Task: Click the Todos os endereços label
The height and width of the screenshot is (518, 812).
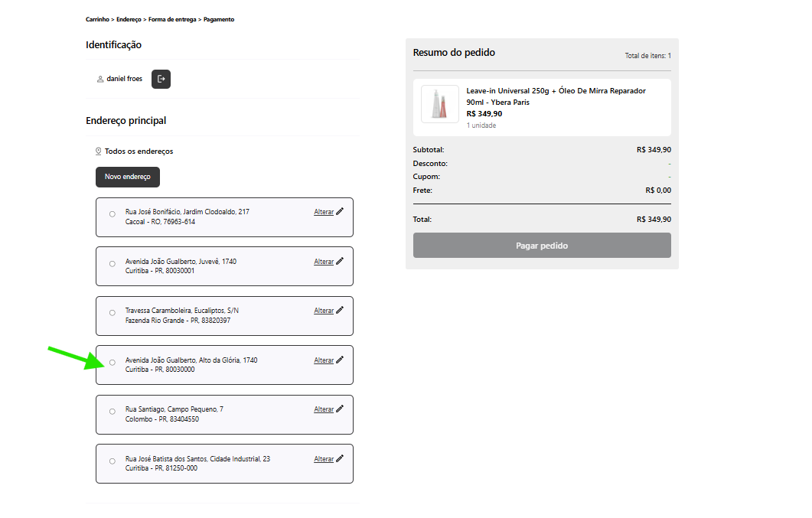Action: point(139,151)
